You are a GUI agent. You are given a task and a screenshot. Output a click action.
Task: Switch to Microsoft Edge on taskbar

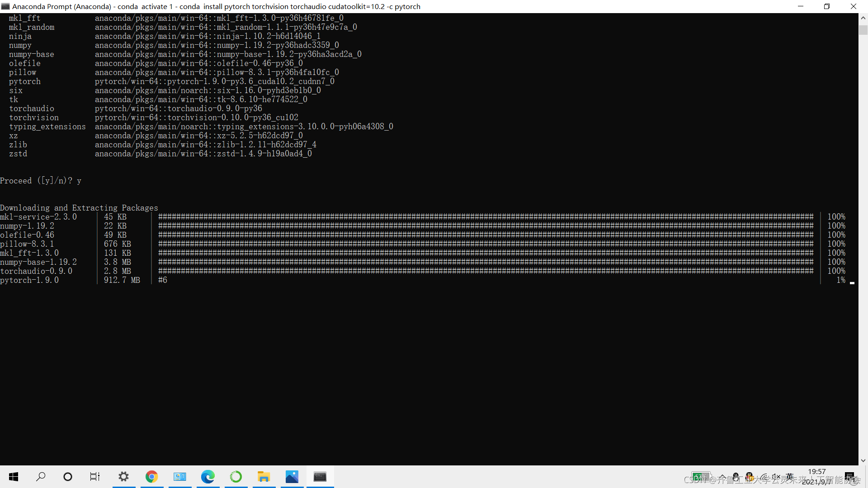pyautogui.click(x=208, y=477)
